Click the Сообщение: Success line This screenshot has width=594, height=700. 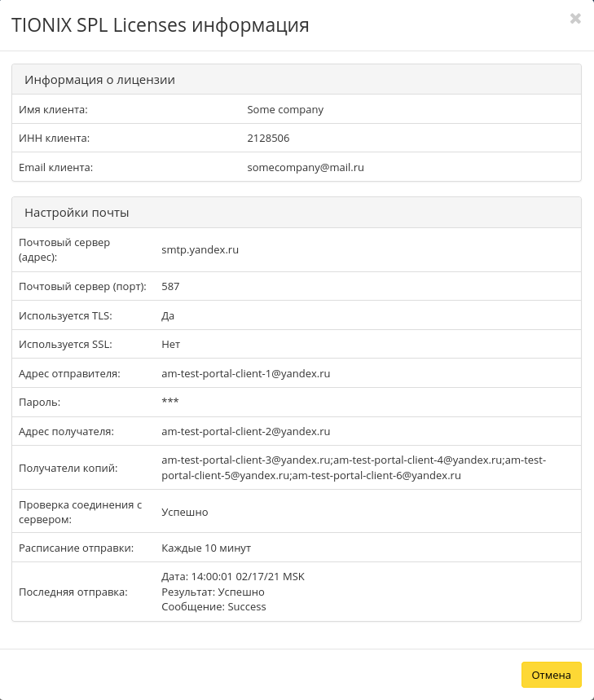point(213,607)
